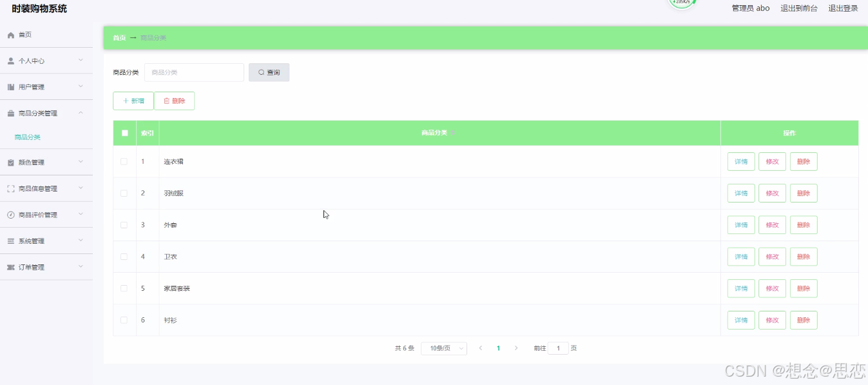Click 修改 for 家居套装
The width and height of the screenshot is (868, 385).
tap(772, 288)
